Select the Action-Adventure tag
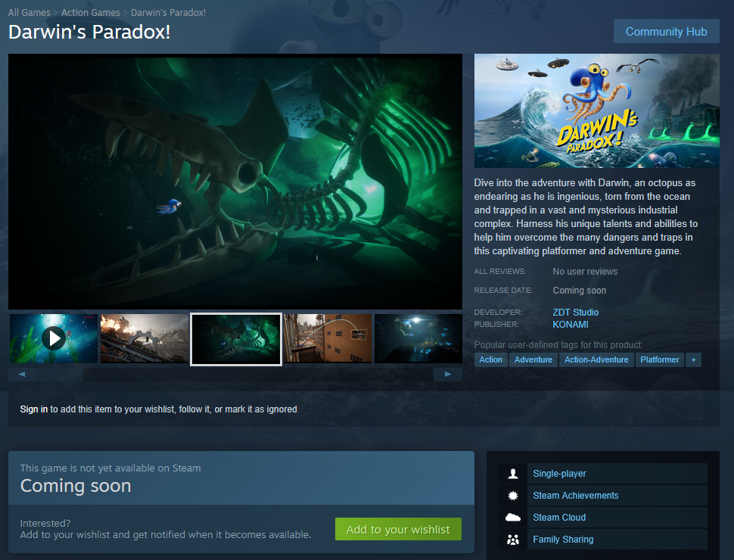Image resolution: width=734 pixels, height=560 pixels. click(596, 359)
